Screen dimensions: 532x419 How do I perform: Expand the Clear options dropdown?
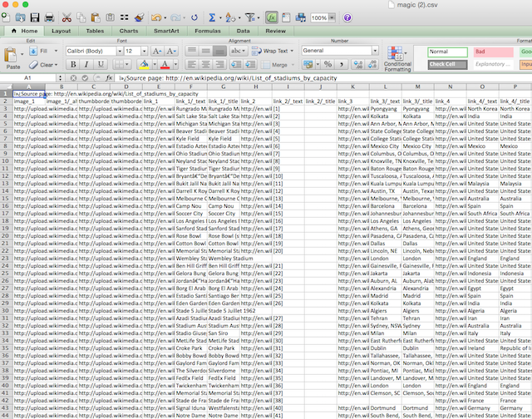56,65
